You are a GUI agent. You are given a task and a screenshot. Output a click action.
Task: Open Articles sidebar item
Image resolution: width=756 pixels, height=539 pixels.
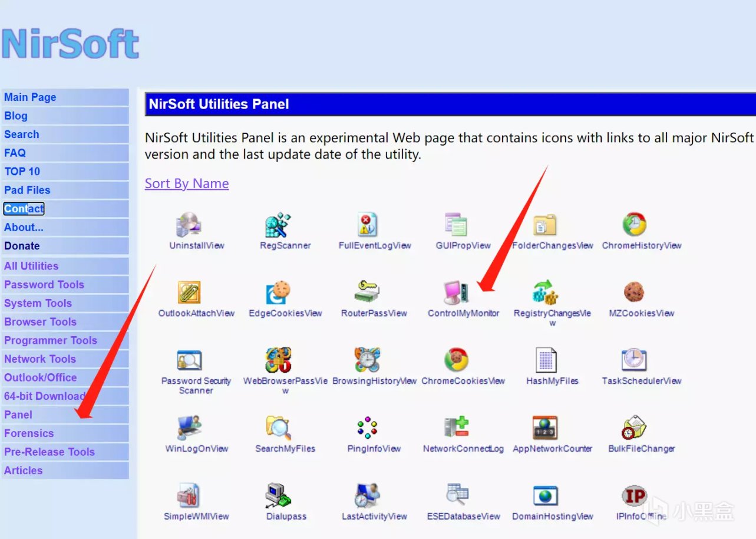point(65,471)
